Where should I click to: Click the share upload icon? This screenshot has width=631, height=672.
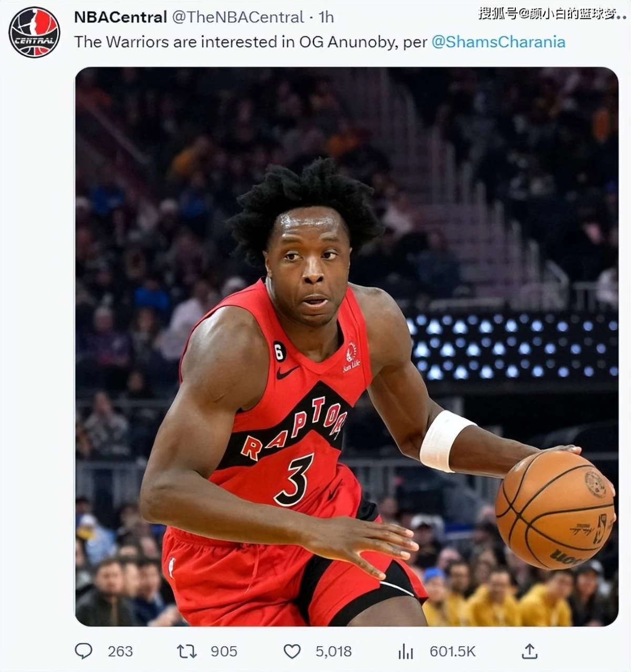tap(530, 651)
